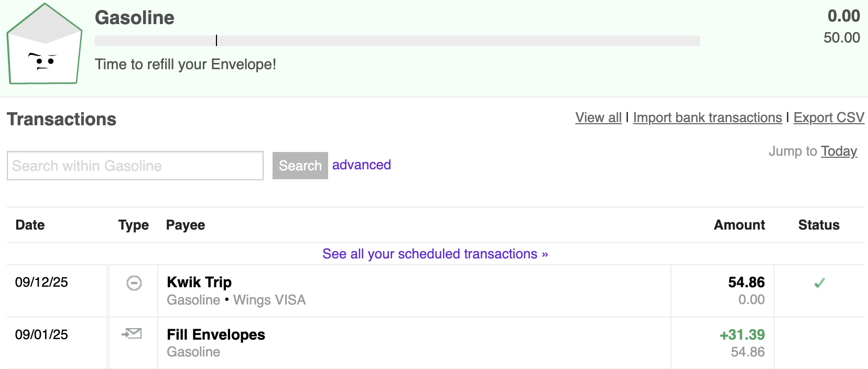See all your scheduled transactions
Image resolution: width=868 pixels, height=369 pixels.
click(435, 254)
